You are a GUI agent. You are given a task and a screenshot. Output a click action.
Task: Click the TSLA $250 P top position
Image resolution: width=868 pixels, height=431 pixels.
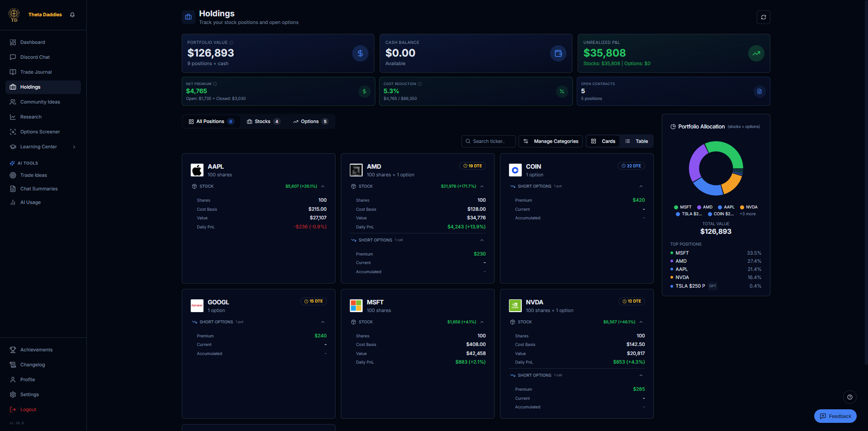(x=716, y=286)
